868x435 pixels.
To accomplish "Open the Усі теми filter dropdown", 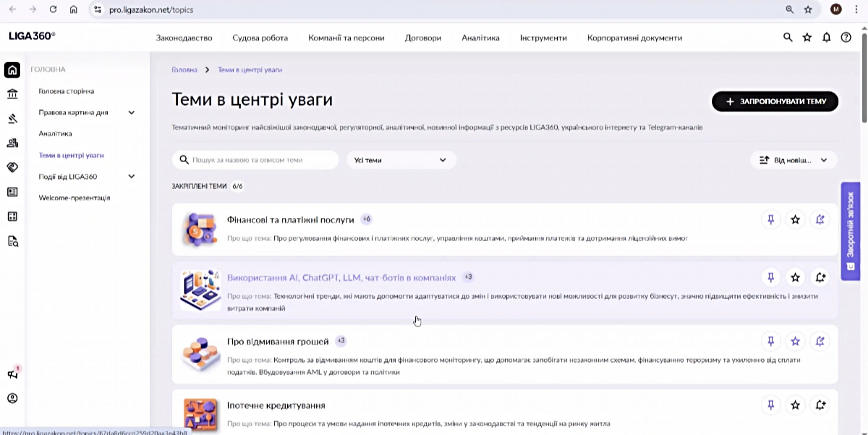I will 401,160.
